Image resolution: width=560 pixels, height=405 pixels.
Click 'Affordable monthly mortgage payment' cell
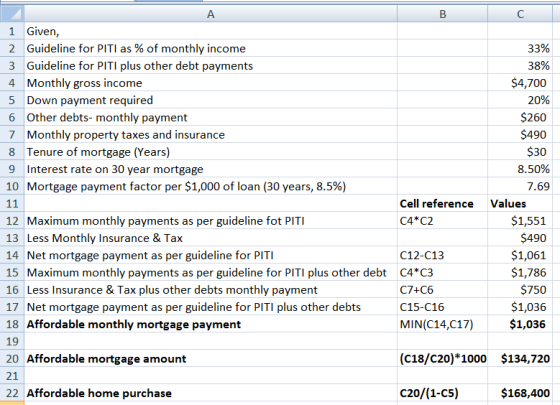(x=211, y=324)
